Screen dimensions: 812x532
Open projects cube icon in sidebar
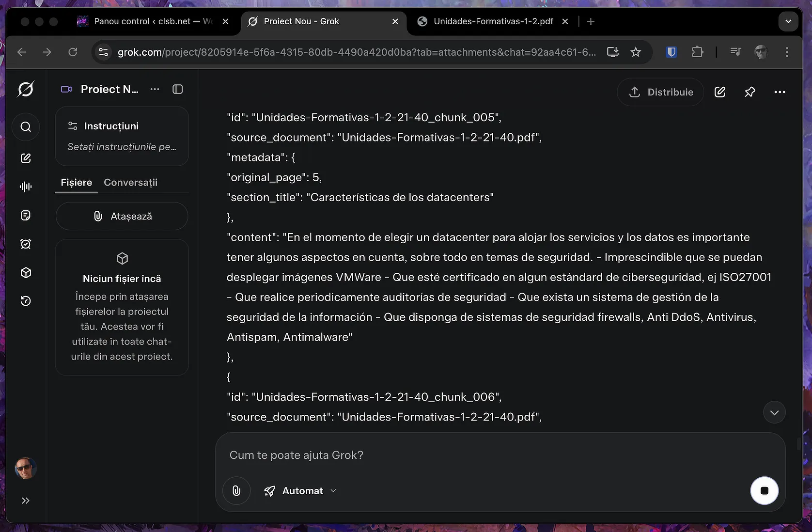coord(26,273)
